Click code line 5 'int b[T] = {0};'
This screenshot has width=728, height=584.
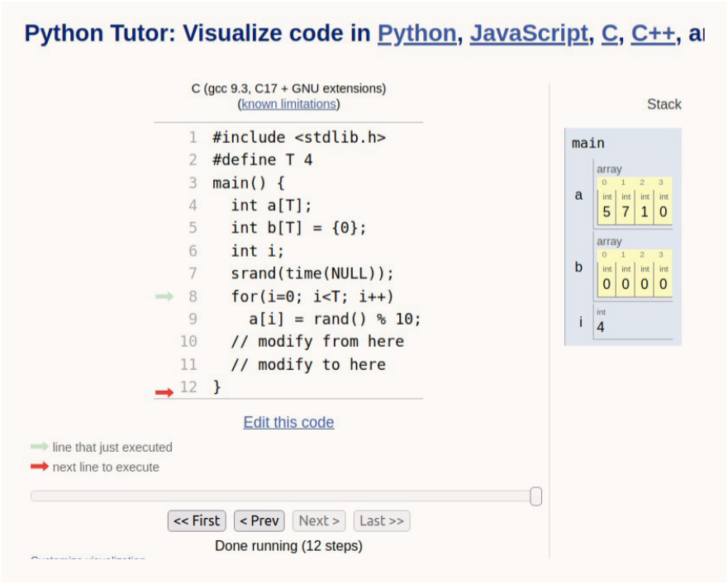point(299,228)
